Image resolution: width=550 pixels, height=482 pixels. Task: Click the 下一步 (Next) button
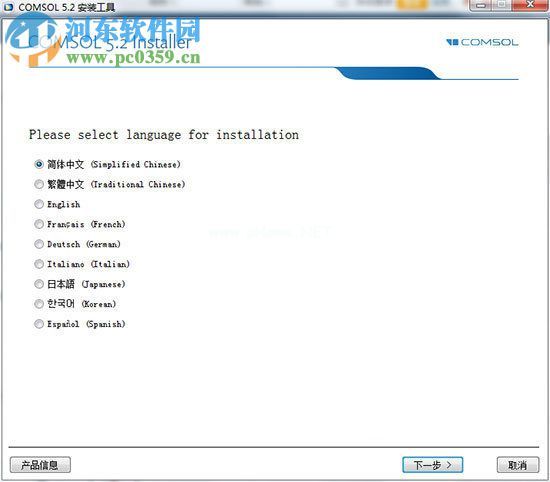(432, 465)
